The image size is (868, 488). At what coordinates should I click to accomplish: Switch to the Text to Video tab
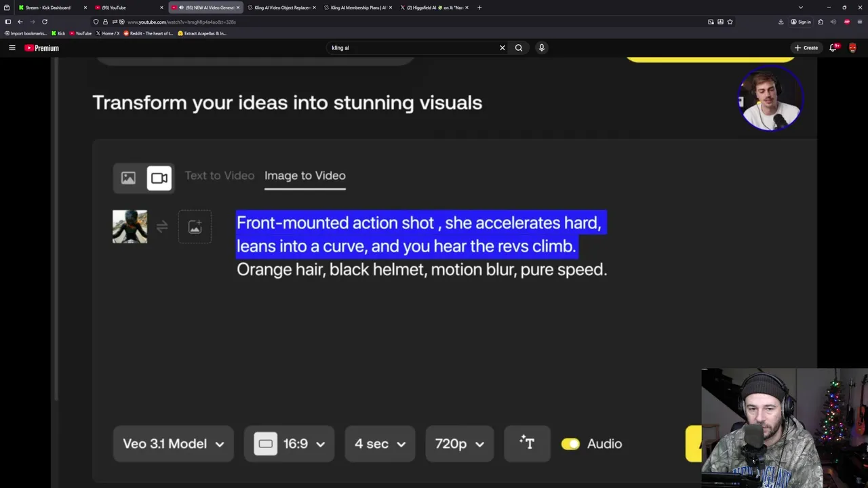(x=219, y=176)
